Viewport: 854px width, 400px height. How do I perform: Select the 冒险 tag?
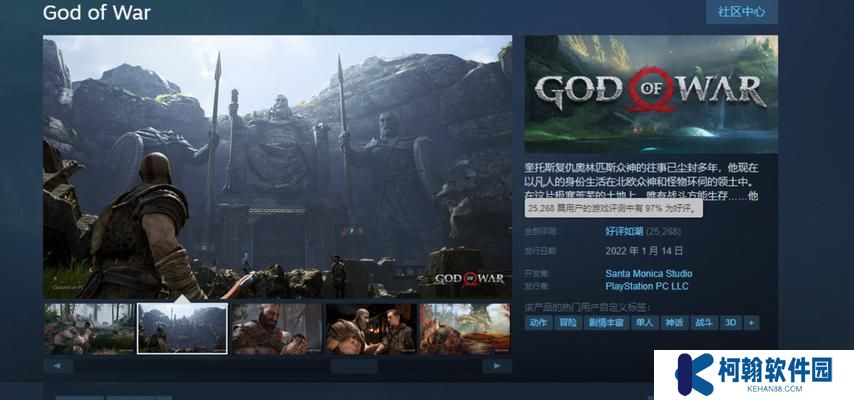568,323
